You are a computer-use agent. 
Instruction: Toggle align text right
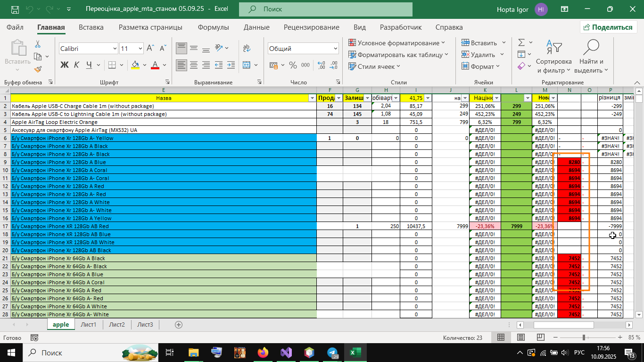(x=206, y=65)
